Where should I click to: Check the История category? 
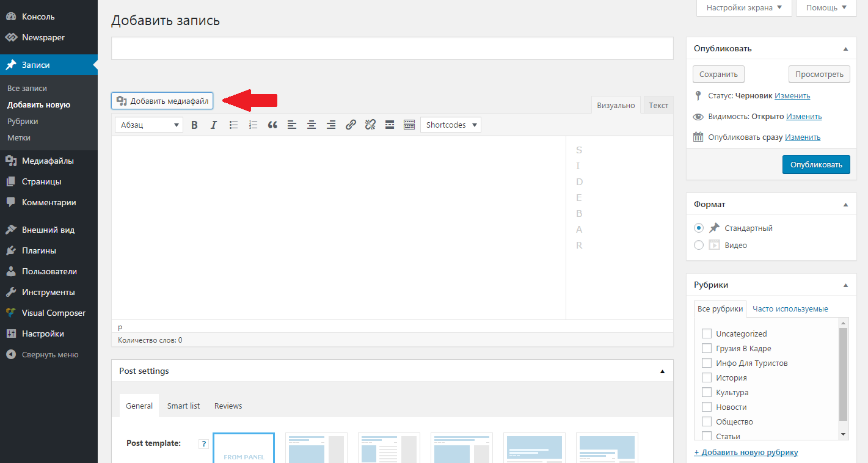point(707,377)
